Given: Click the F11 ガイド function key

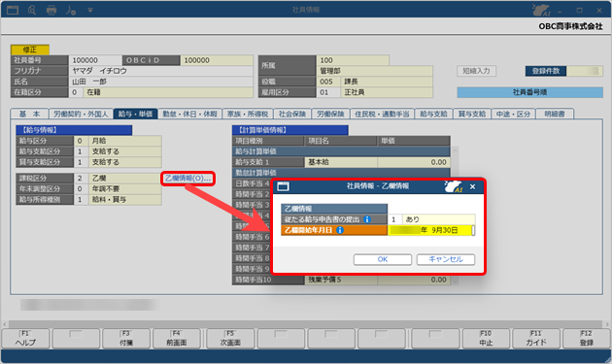Looking at the screenshot, I should click(536, 338).
